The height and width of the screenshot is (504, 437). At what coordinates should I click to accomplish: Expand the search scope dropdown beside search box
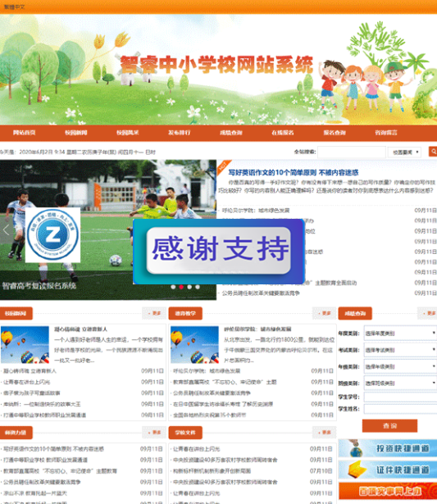(404, 152)
